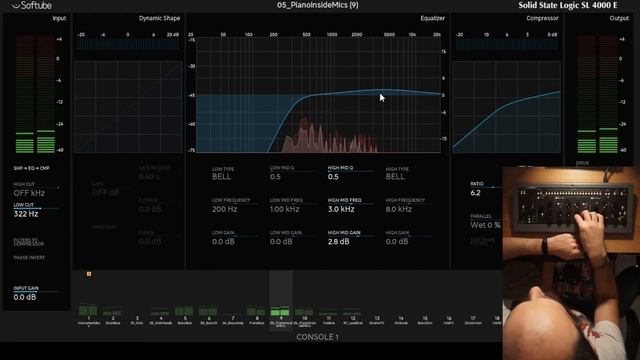The width and height of the screenshot is (640, 360).
Task: Select channel 1 meter in track strip
Action: click(x=89, y=311)
